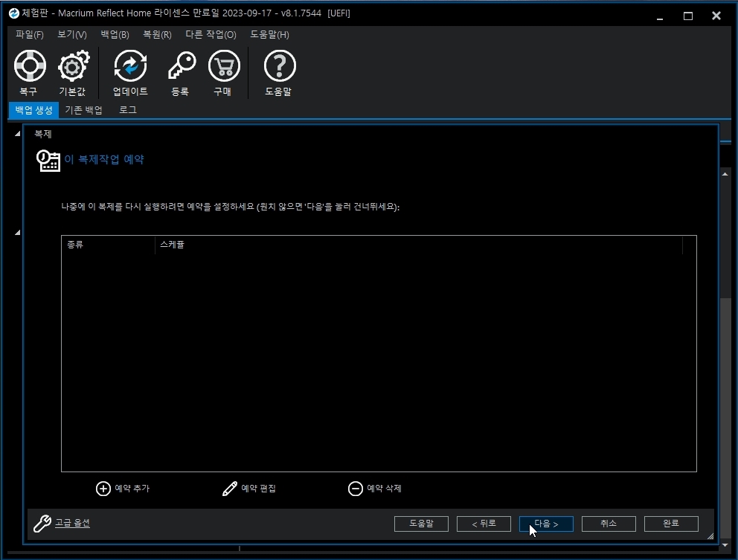Click the 이 복제작업 예약 heading
Screen dimensions: 738x560
104,160
